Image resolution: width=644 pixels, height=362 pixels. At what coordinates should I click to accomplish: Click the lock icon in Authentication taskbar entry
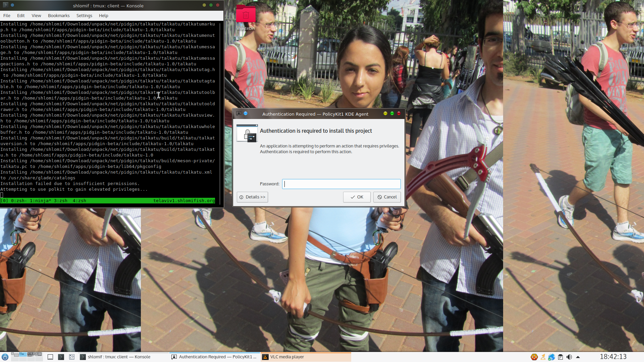174,357
